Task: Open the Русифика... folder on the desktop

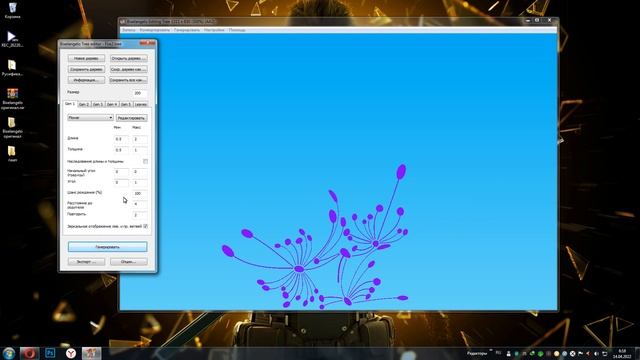Action: point(12,67)
